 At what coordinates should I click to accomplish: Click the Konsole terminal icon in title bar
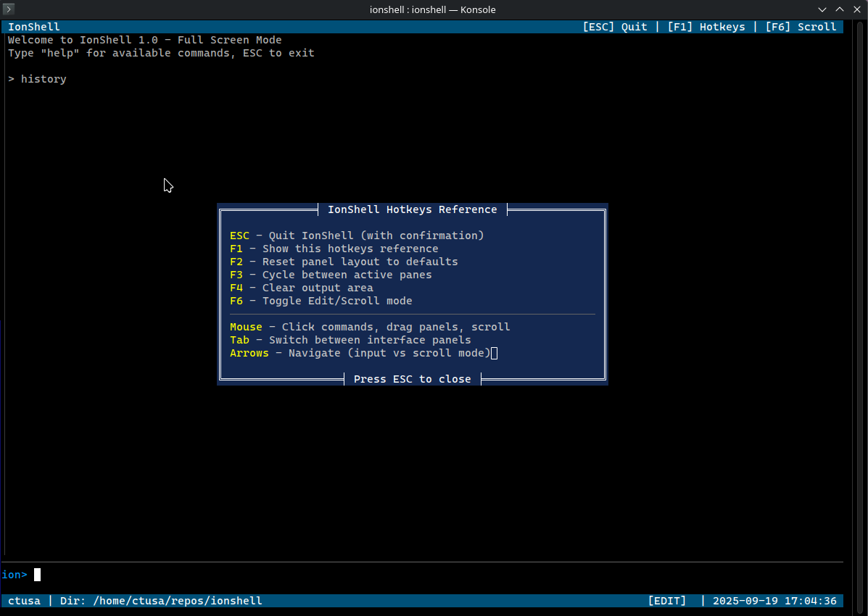click(x=9, y=9)
